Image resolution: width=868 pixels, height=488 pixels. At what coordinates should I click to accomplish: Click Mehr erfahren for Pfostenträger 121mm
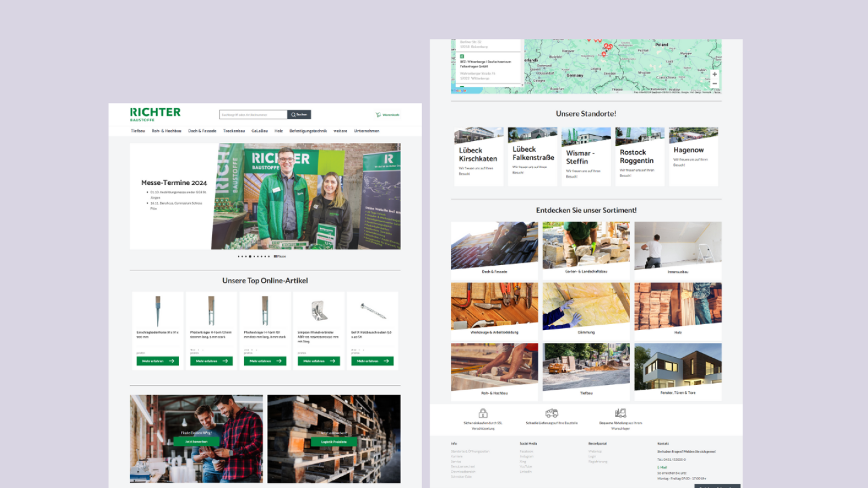pos(212,361)
